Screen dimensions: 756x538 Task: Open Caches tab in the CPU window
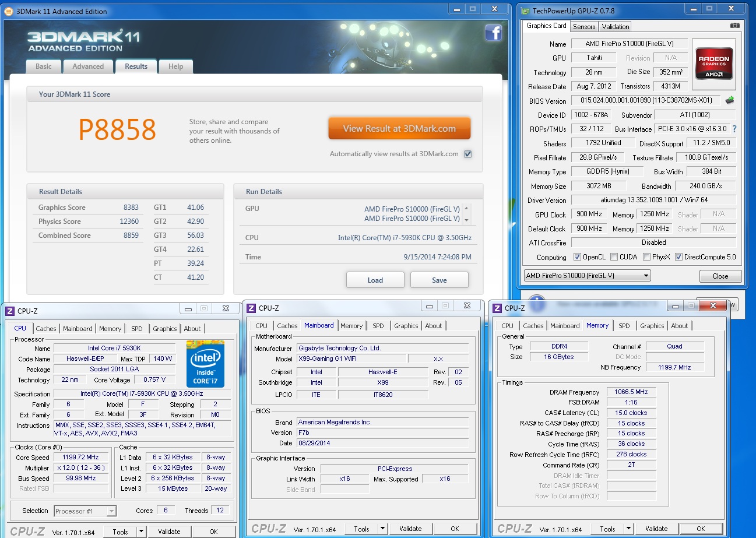(x=46, y=329)
